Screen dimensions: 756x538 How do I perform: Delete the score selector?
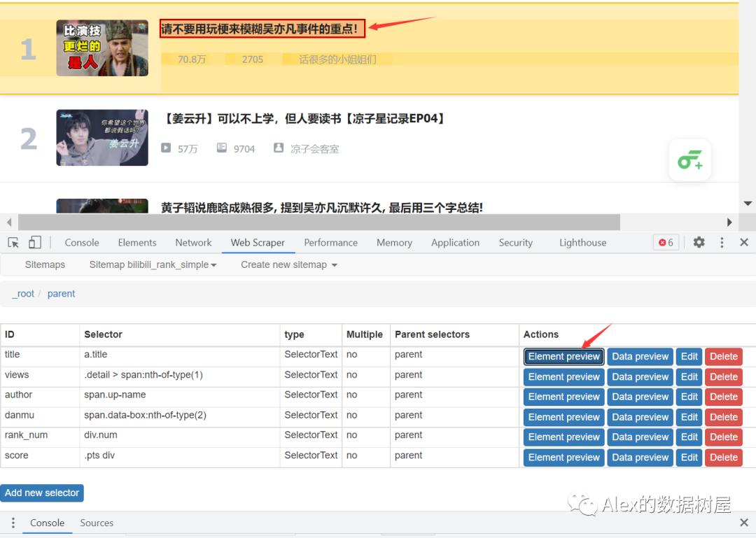723,458
